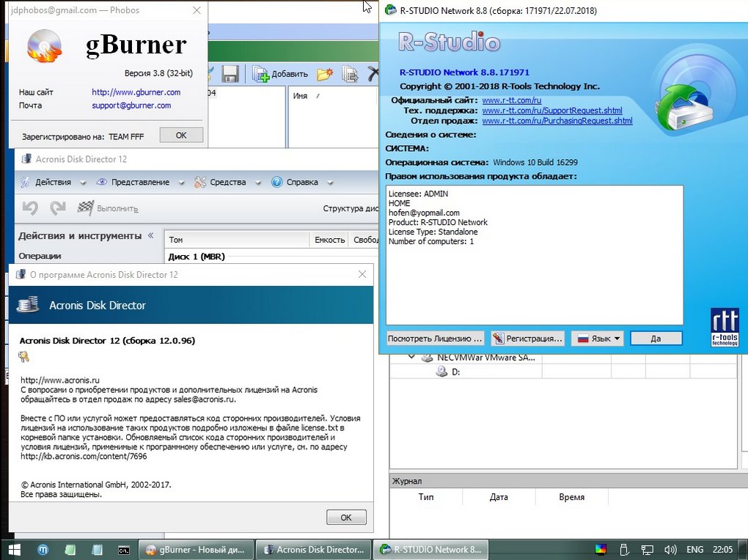The height and width of the screenshot is (560, 748).
Task: Open the Справка menu in Acronis
Action: click(302, 182)
